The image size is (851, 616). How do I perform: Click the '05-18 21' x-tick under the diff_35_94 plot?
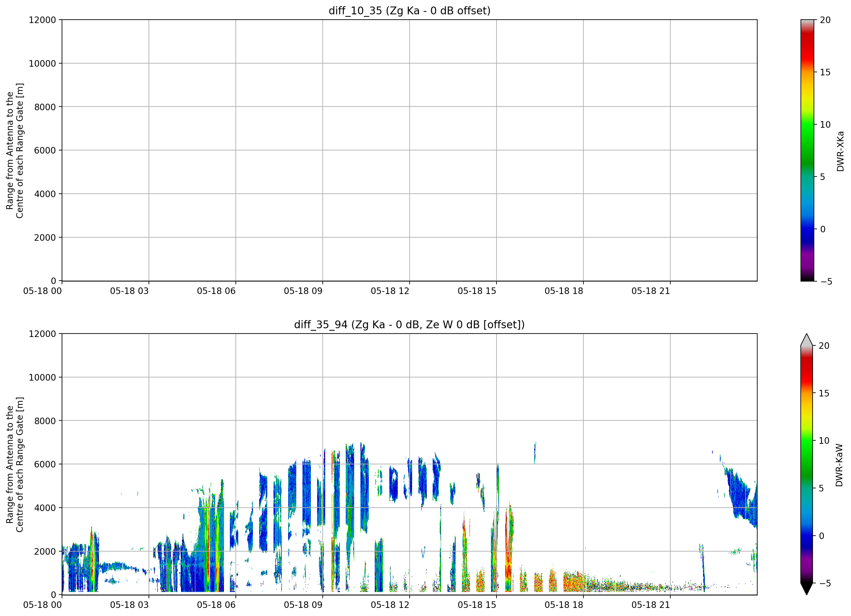pyautogui.click(x=651, y=605)
